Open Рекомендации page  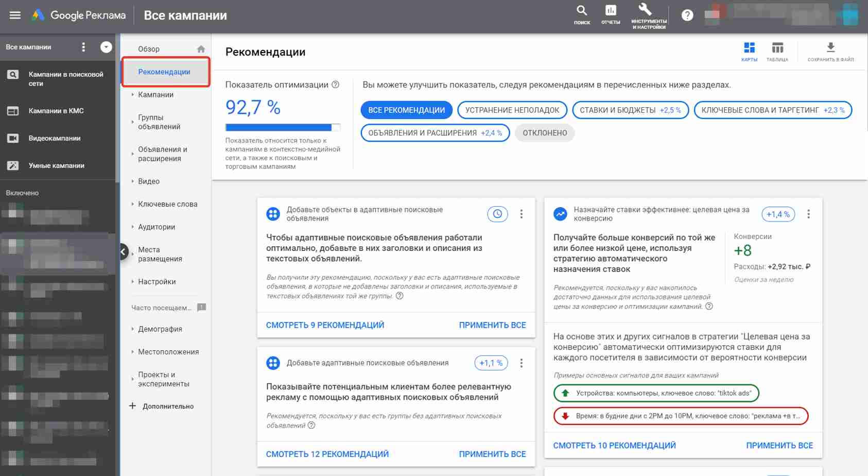(166, 72)
